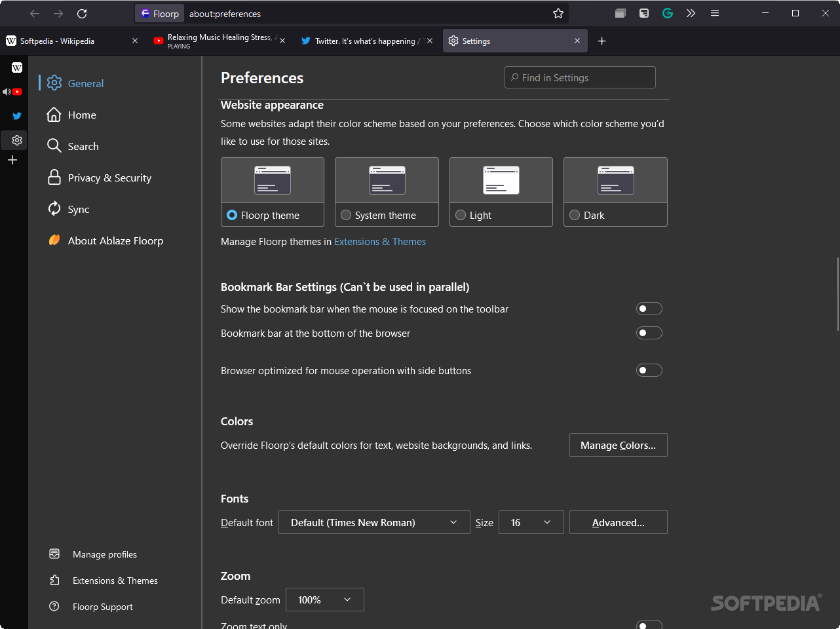The width and height of the screenshot is (840, 629).
Task: Close the Softpedia - Wikipedia tab
Action: pyautogui.click(x=135, y=41)
